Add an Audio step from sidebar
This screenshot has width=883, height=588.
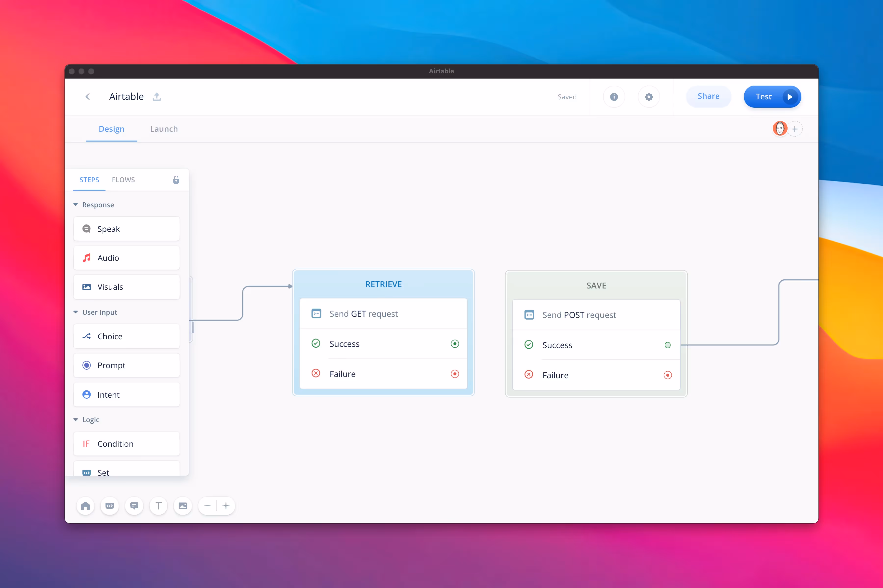tap(126, 258)
